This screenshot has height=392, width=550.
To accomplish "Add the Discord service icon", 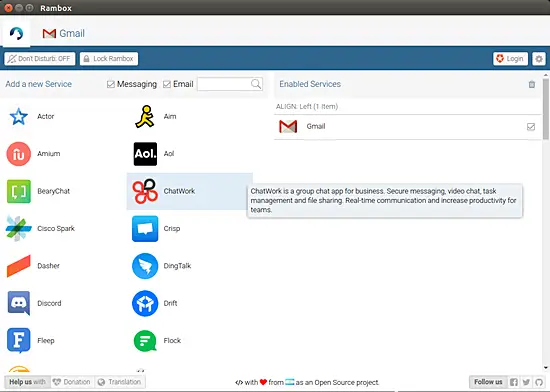I will click(19, 303).
